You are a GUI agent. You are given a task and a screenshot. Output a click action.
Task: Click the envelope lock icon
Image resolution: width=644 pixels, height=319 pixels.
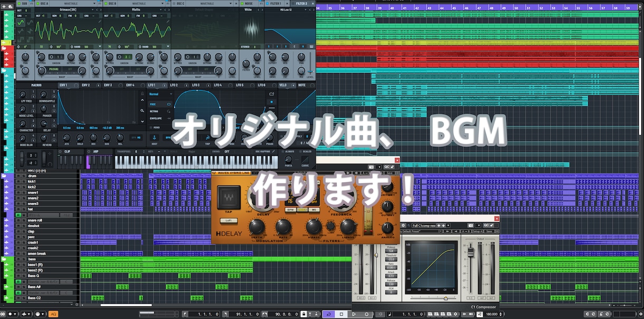(143, 93)
